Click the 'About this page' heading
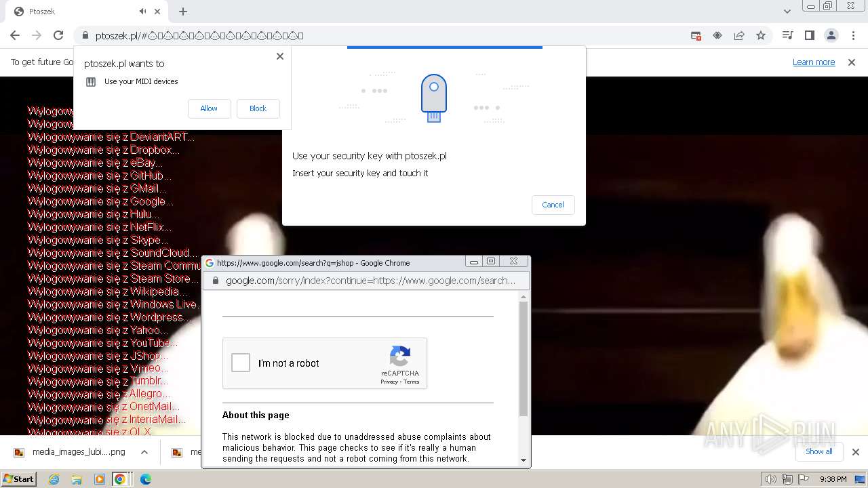Image resolution: width=868 pixels, height=488 pixels. tap(256, 415)
